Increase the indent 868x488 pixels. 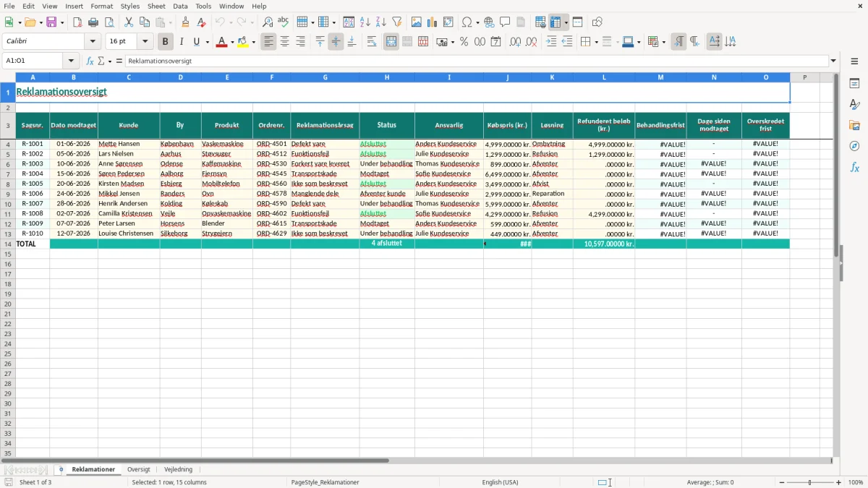click(x=551, y=42)
